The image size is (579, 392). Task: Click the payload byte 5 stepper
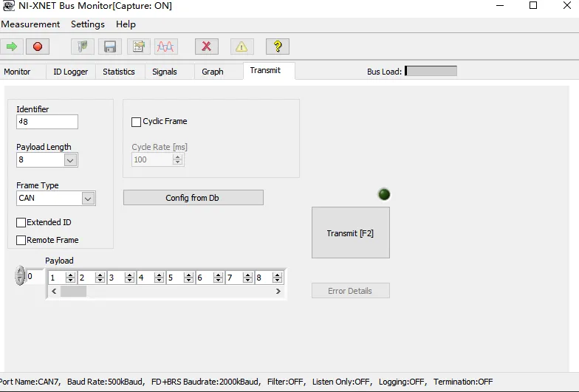point(188,278)
